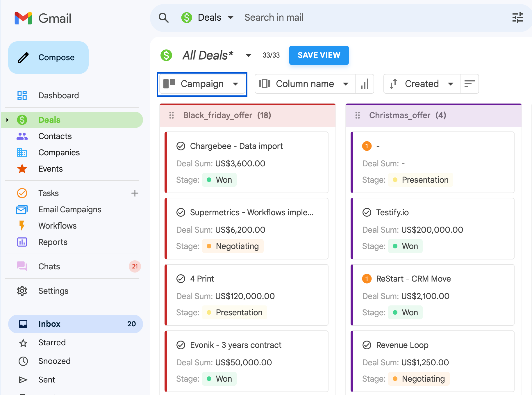Screen dimensions: 532x395
Task: Toggle task check on Supermetrics deal
Action: tap(181, 212)
